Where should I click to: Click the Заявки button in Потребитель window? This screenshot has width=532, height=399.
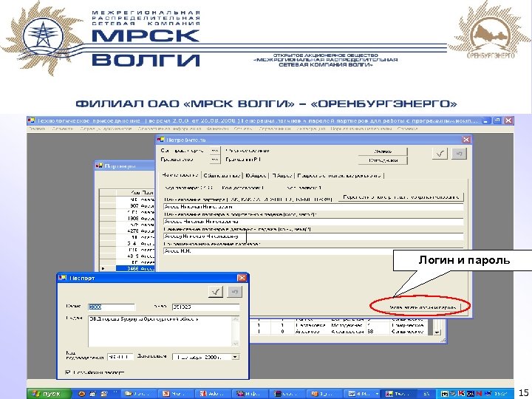[383, 151]
